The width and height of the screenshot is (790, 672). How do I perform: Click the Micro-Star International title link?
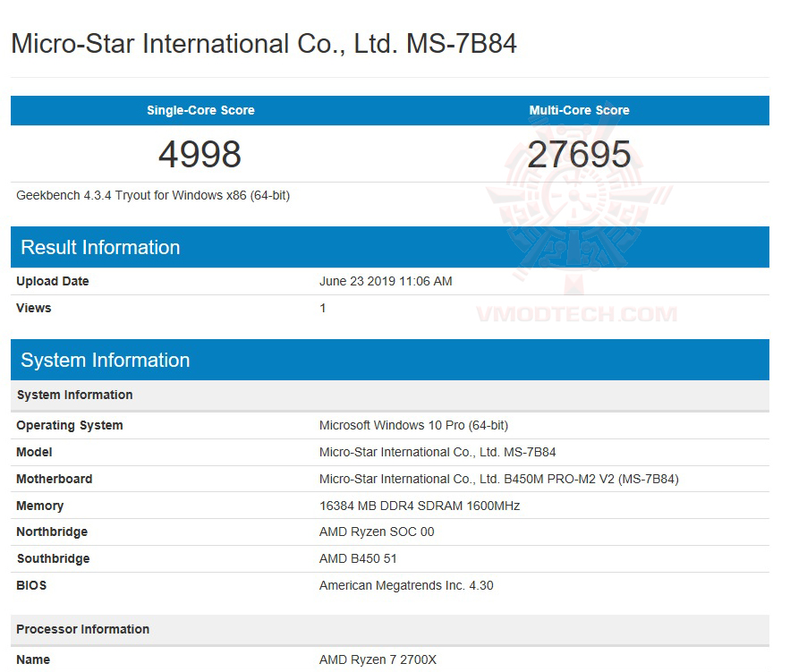point(263,43)
